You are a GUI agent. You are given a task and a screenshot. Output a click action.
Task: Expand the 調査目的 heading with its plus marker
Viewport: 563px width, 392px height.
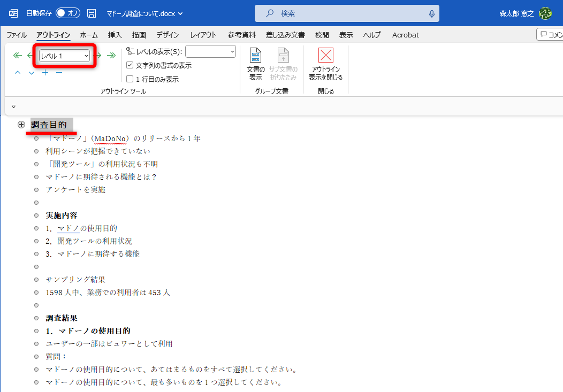21,125
